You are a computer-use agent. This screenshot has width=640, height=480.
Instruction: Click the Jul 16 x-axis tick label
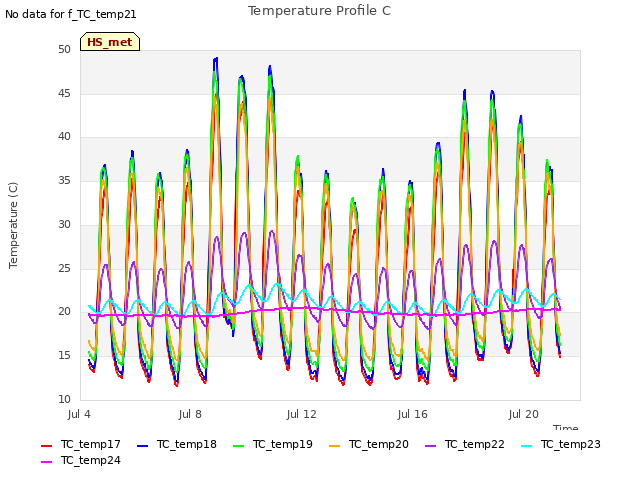[413, 414]
